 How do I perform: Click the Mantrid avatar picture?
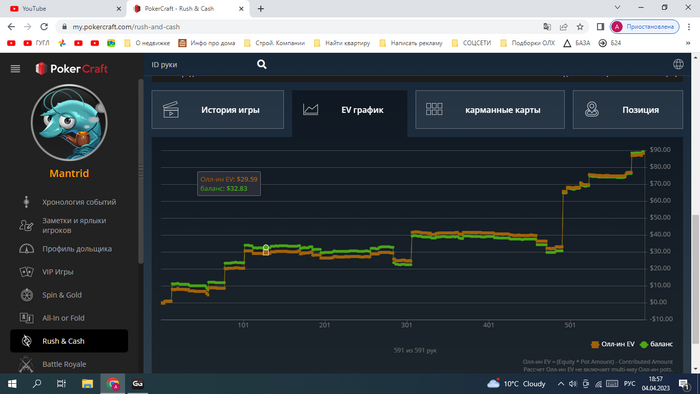[x=69, y=123]
